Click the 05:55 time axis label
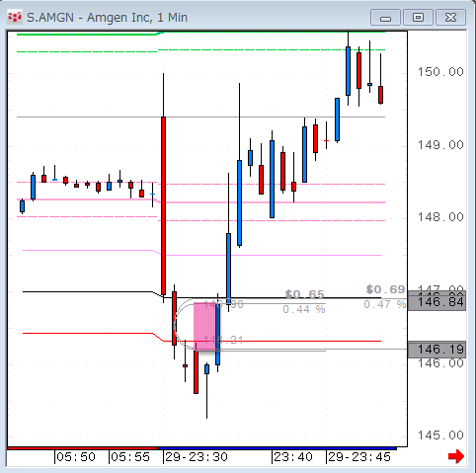The width and height of the screenshot is (476, 473). pyautogui.click(x=130, y=457)
